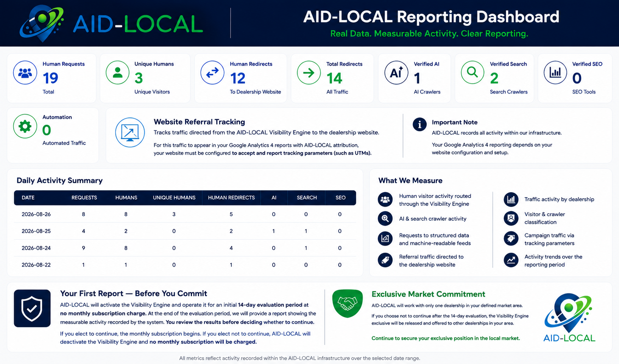This screenshot has width=619, height=364.
Task: Click the HUMAN REDIRECTS column header
Action: pyautogui.click(x=231, y=198)
